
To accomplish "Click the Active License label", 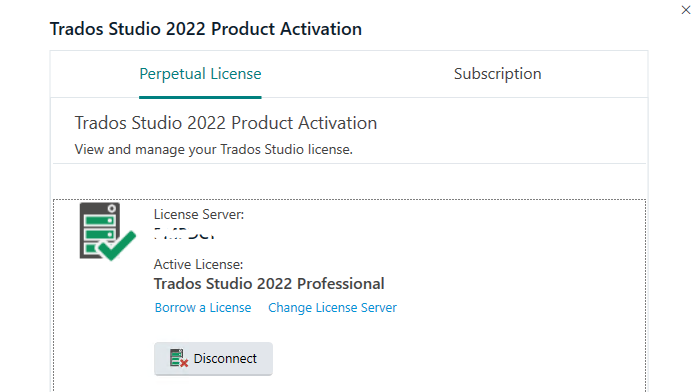I will [x=199, y=264].
